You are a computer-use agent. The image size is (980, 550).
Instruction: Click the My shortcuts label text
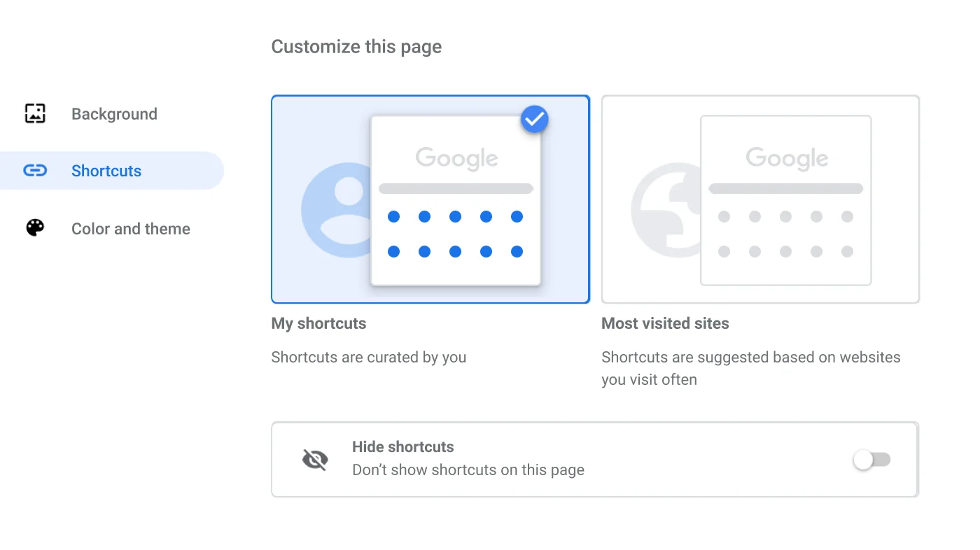coord(318,323)
